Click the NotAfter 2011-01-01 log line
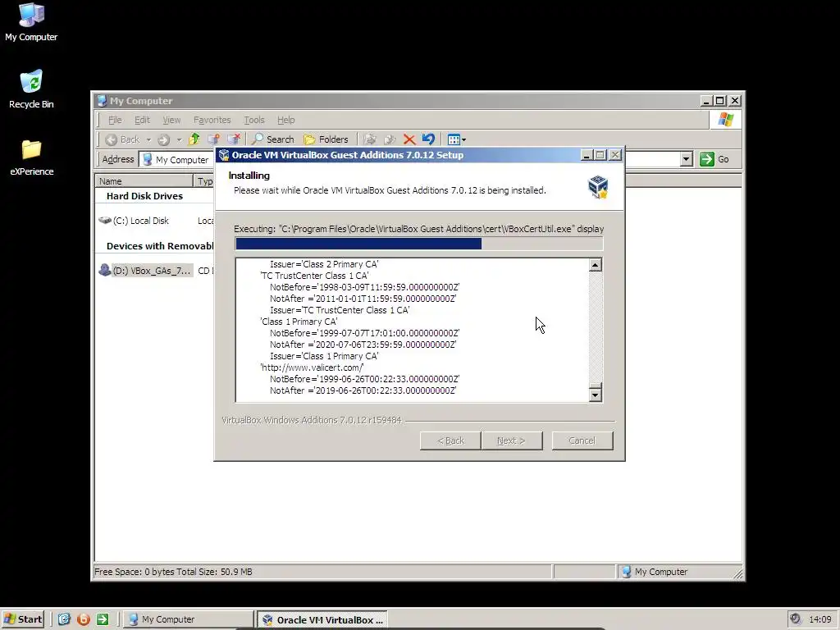Image resolution: width=840 pixels, height=630 pixels. pyautogui.click(x=363, y=299)
